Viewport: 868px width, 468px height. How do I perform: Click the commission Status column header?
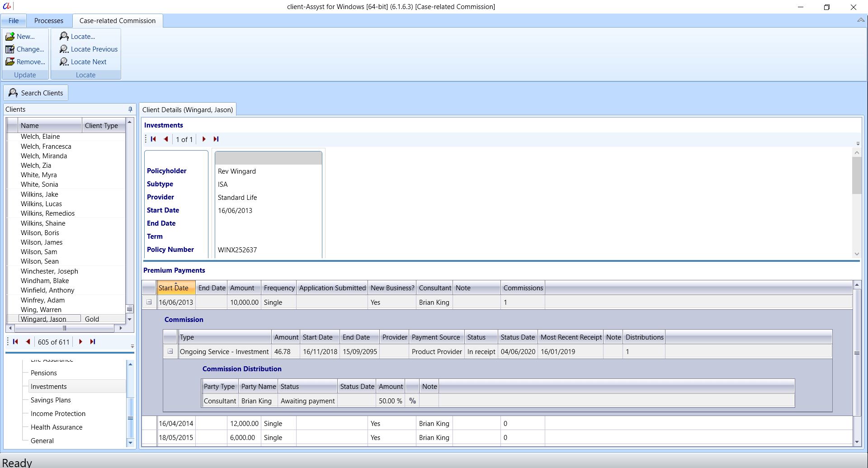click(481, 337)
